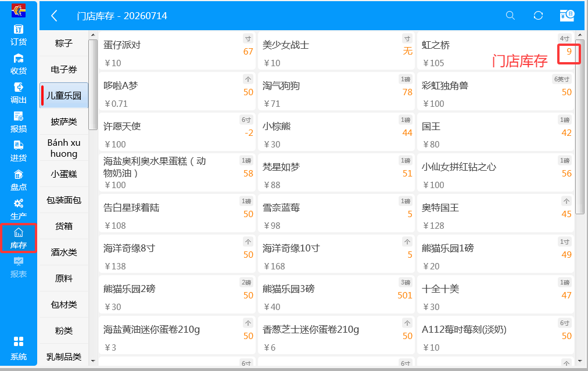Open the 雪奈蓝莓 product card
The height and width of the screenshot is (371, 588).
point(336,214)
